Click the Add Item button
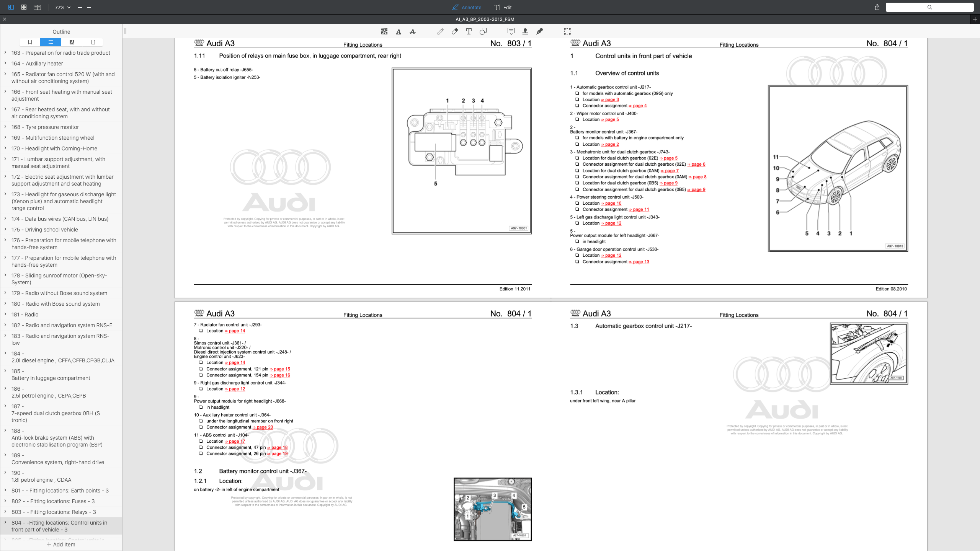The image size is (980, 551). coord(61,544)
